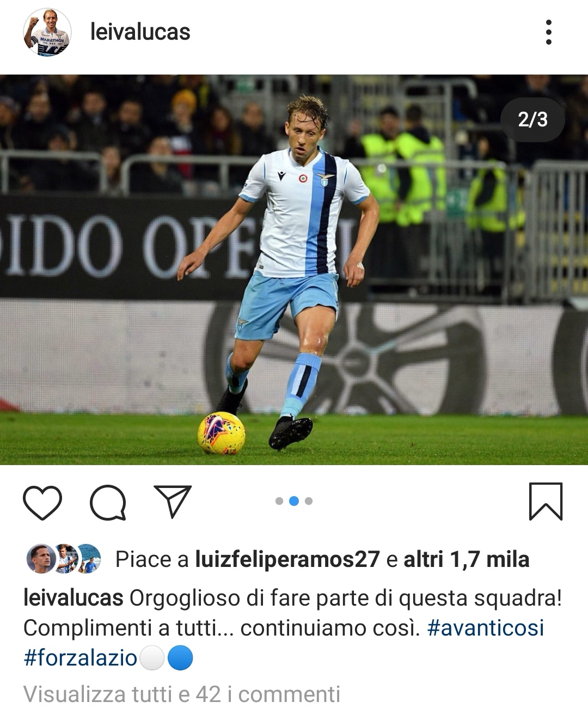View likes list via altri 1,7 mila
The height and width of the screenshot is (708, 588).
[x=466, y=559]
